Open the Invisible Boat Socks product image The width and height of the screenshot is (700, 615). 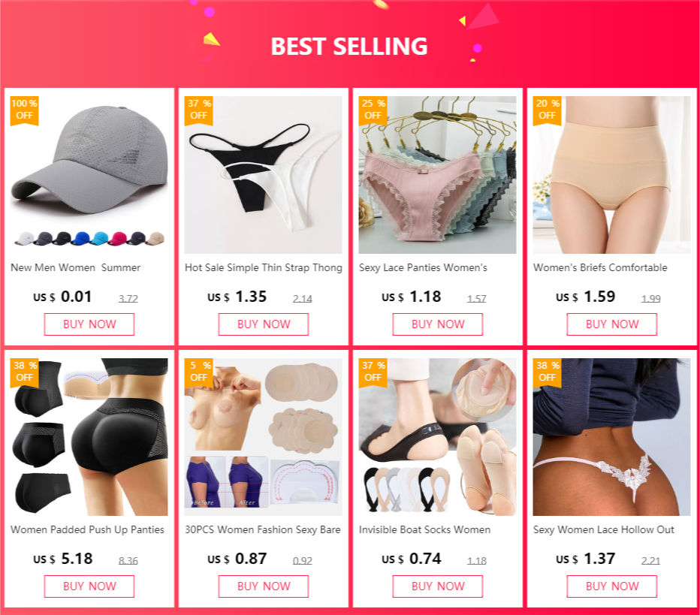(437, 437)
